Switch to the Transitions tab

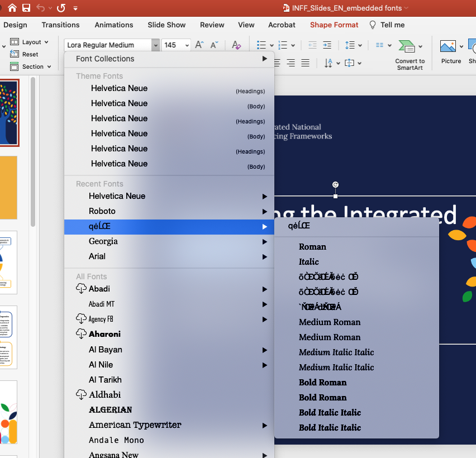[60, 25]
